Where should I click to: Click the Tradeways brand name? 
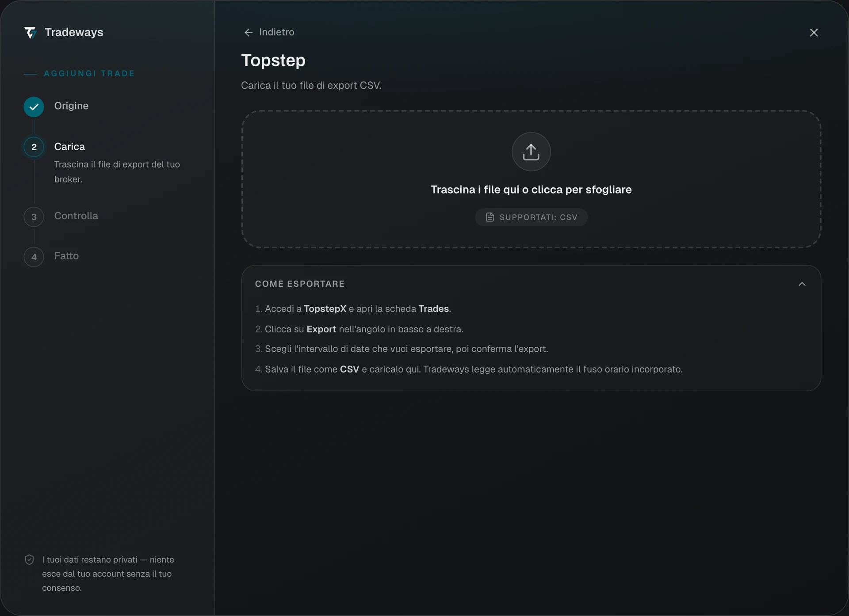click(x=74, y=32)
